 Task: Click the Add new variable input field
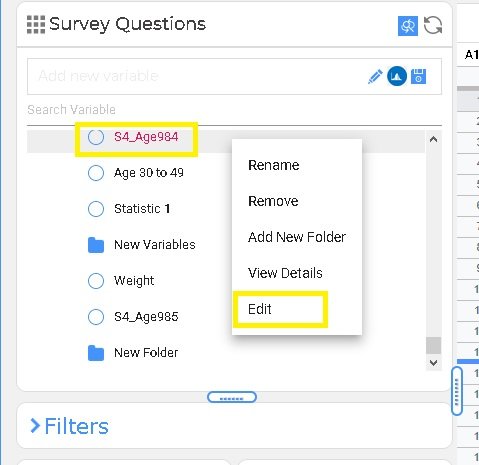[x=197, y=76]
